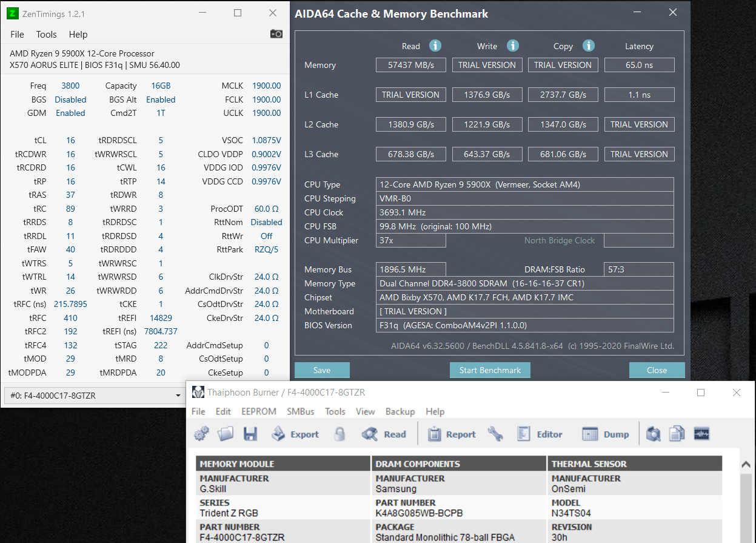Click the Memory Bus 1896.5 MHz field

411,269
